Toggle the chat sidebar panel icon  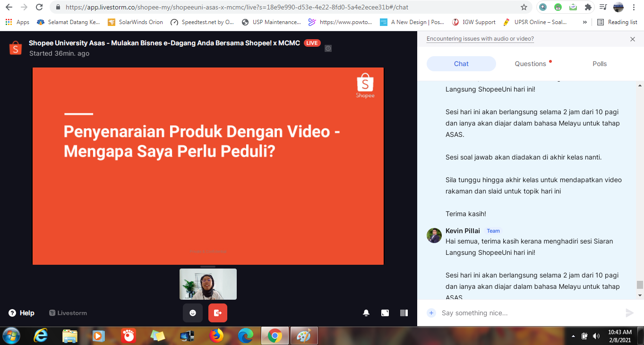404,313
